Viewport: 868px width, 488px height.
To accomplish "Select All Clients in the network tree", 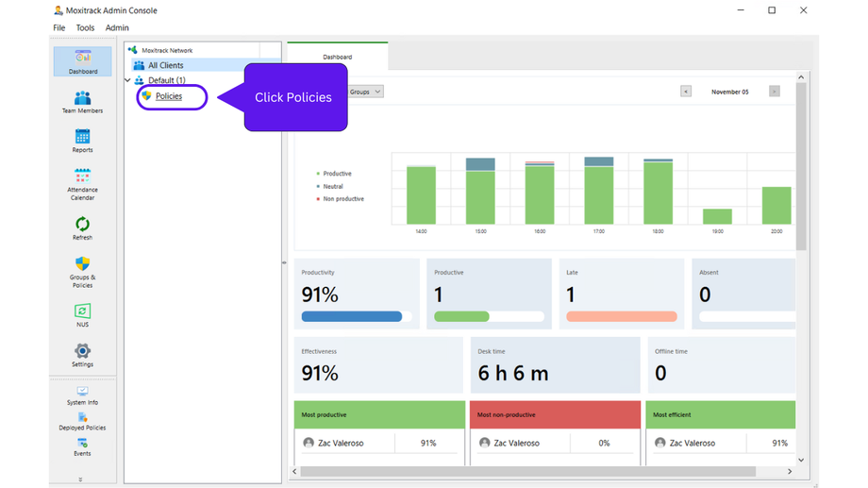I will [165, 65].
